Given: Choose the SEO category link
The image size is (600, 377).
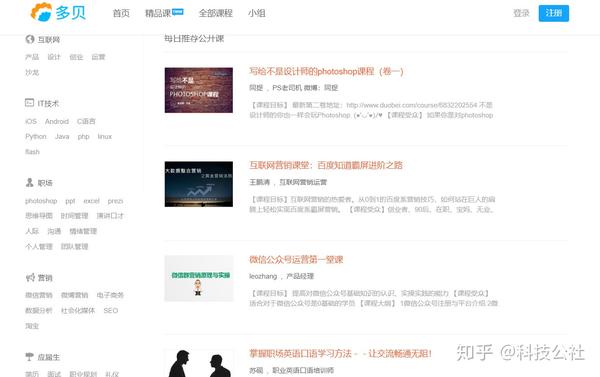Looking at the screenshot, I should tap(111, 310).
